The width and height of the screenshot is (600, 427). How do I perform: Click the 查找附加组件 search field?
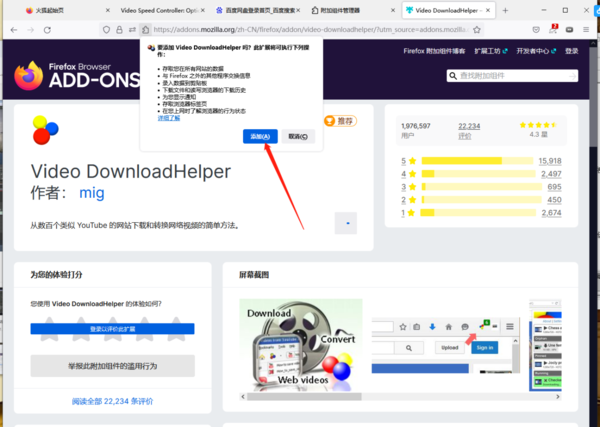click(x=512, y=76)
